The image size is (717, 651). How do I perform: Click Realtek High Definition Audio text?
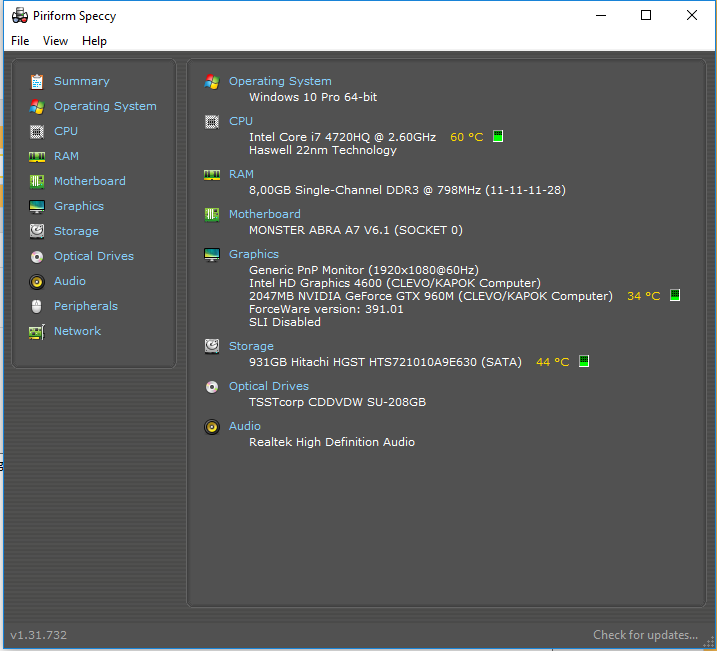332,442
